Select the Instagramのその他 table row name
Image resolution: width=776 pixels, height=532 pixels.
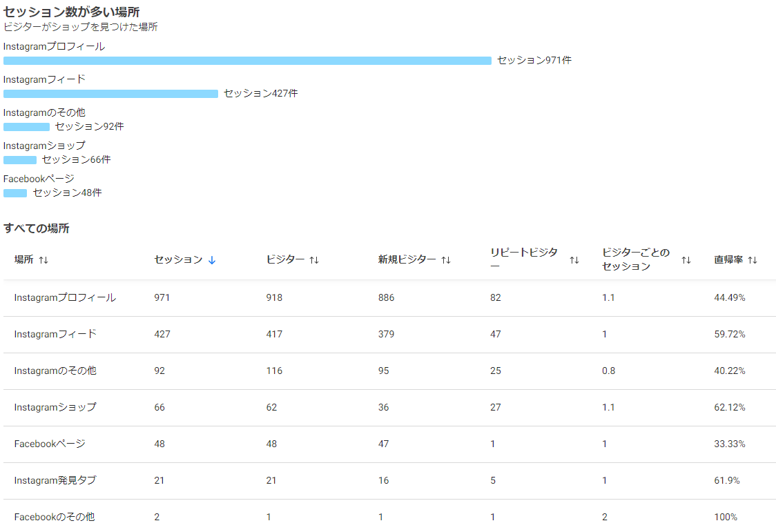tap(55, 371)
